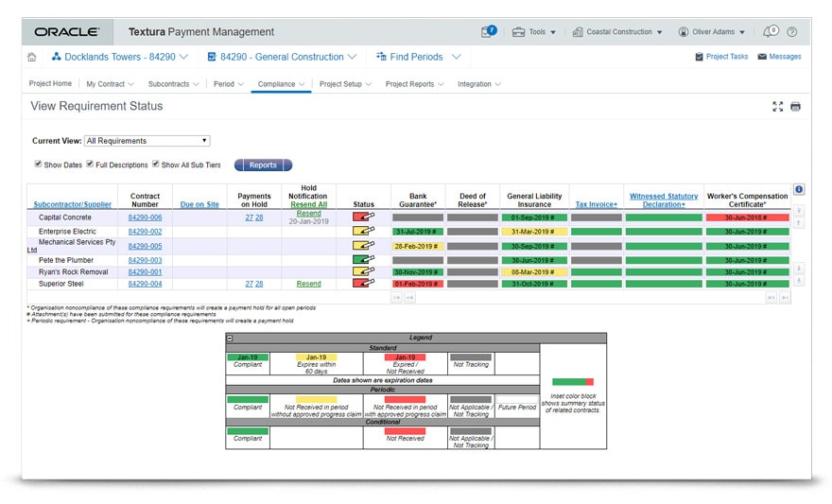Expand view to full screen icon
This screenshot has width=832, height=504.
(777, 107)
